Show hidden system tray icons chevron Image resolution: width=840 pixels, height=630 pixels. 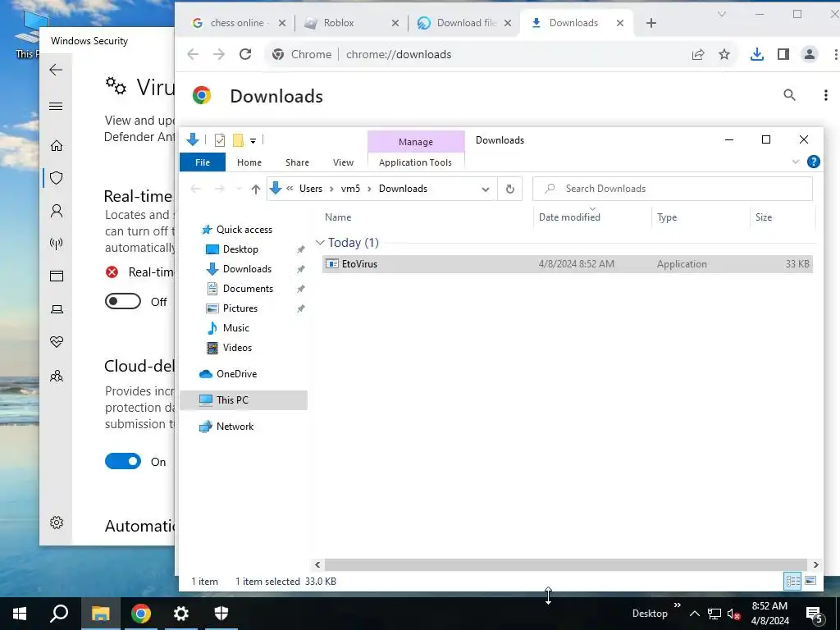(x=694, y=614)
